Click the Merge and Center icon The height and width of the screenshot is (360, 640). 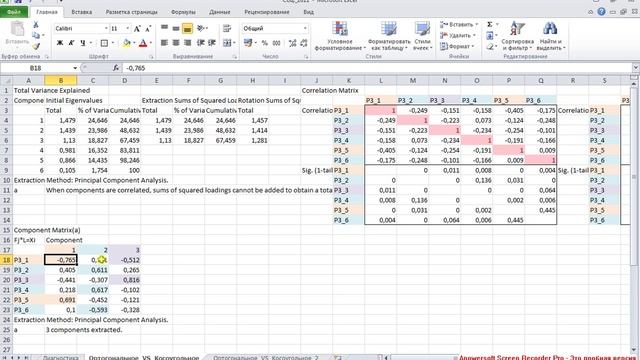(x=227, y=42)
